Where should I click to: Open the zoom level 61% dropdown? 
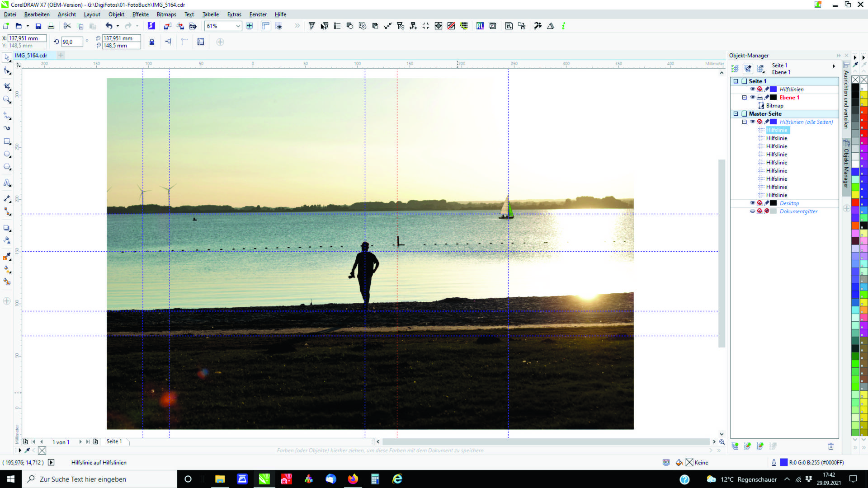click(238, 26)
